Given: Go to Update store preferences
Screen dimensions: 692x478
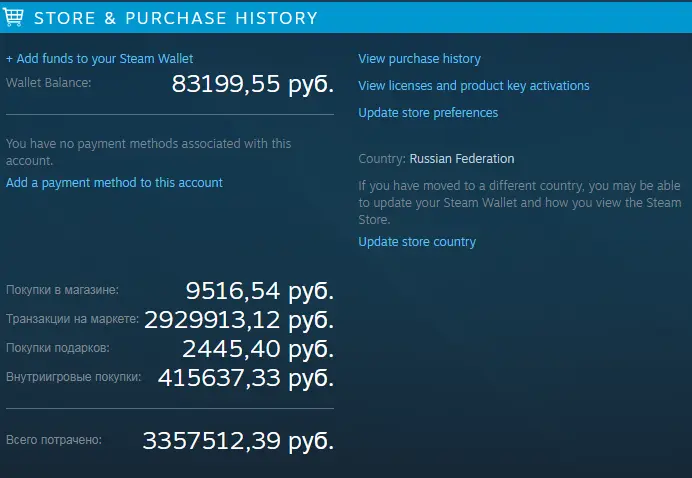Looking at the screenshot, I should coord(428,113).
